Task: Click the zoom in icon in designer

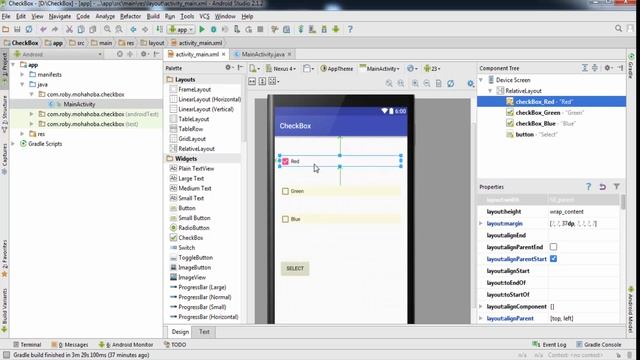Action: [415, 83]
